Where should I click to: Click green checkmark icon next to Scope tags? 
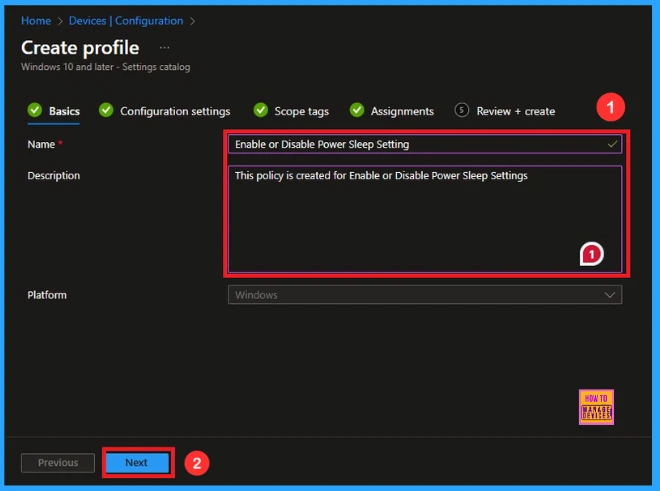[x=261, y=110]
